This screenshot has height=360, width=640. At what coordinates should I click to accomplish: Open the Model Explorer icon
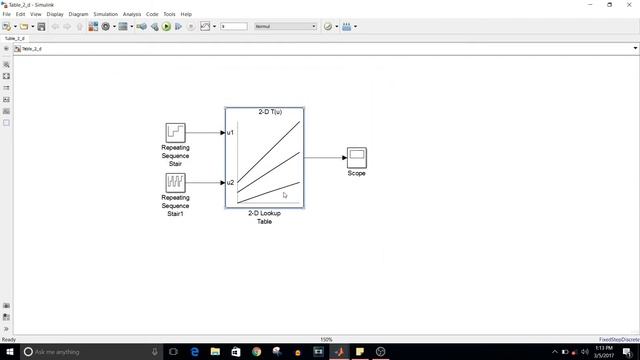click(x=123, y=27)
